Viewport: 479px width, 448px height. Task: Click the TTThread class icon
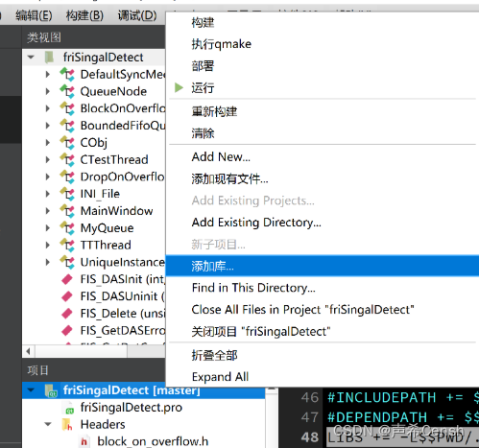pyautogui.click(x=67, y=245)
